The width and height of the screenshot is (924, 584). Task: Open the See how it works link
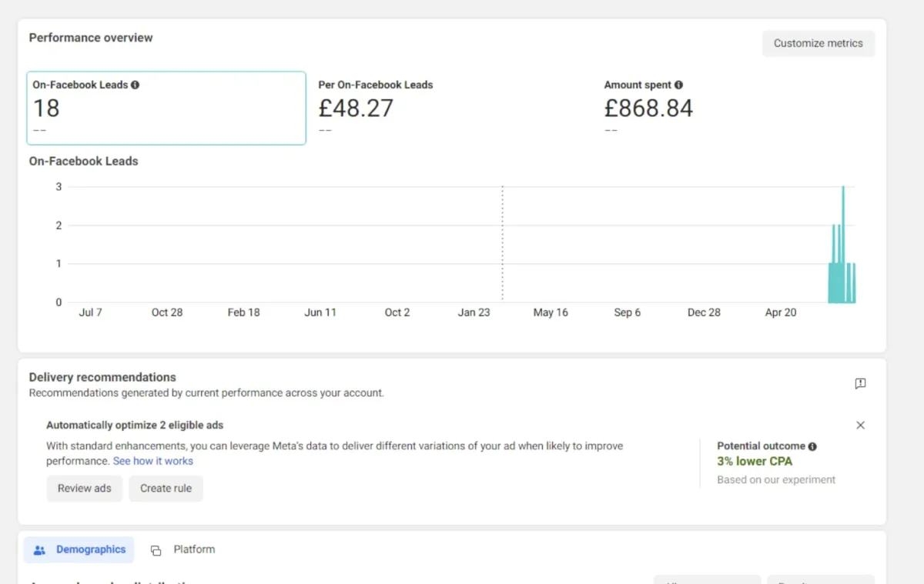pyautogui.click(x=153, y=461)
